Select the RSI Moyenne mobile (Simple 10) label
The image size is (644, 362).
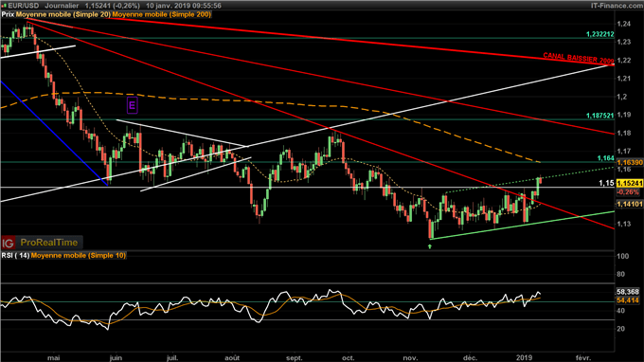[79, 256]
